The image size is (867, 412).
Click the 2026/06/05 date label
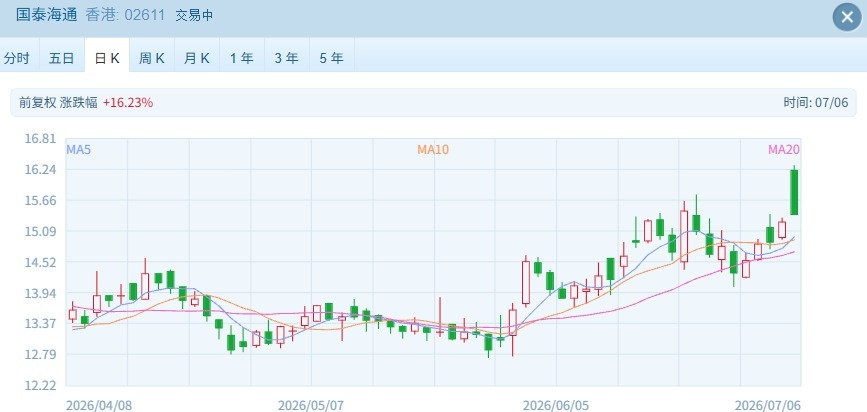(x=556, y=405)
